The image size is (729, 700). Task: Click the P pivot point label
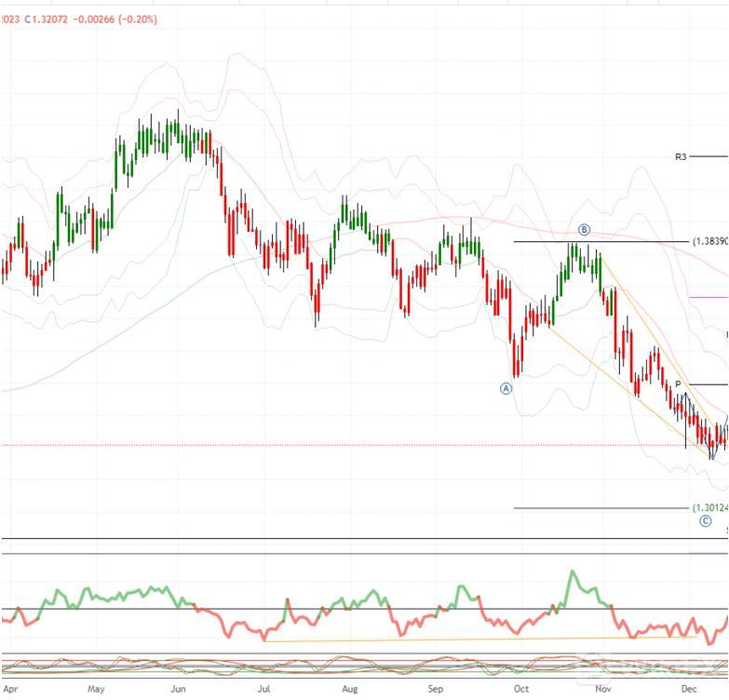pos(679,384)
